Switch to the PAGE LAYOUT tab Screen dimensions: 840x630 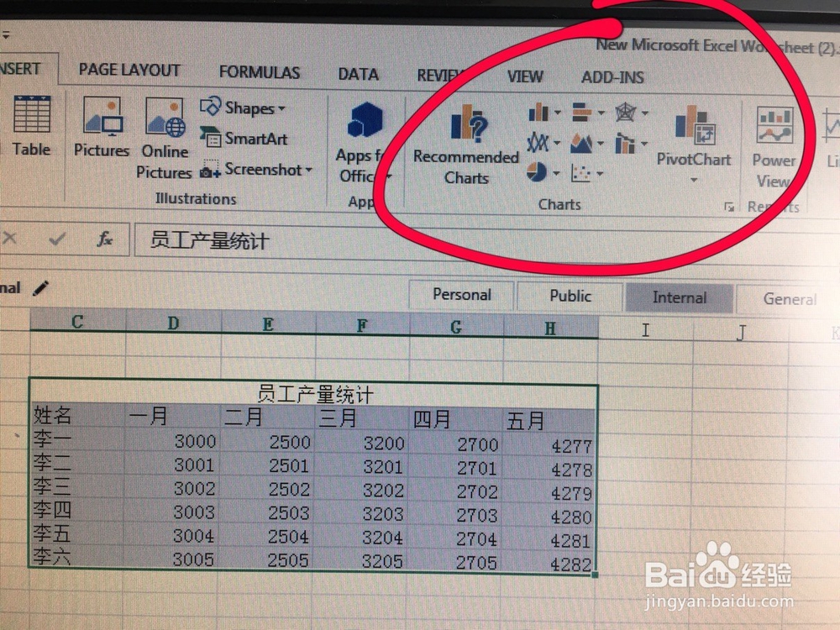(129, 71)
